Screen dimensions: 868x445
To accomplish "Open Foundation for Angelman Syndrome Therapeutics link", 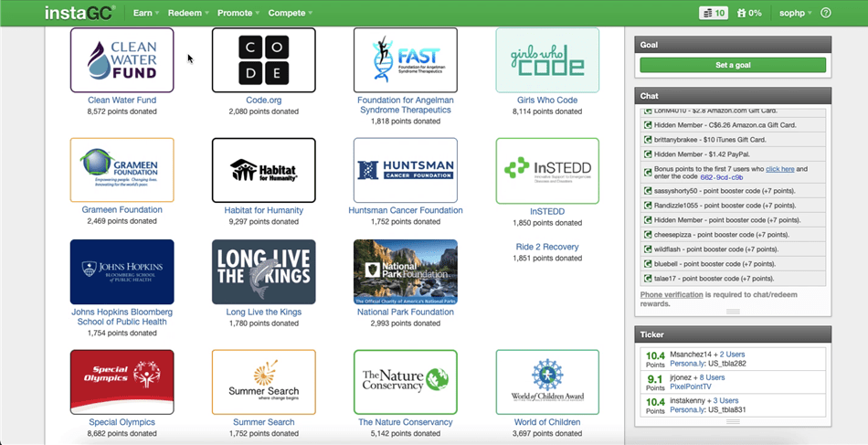I will coord(405,104).
